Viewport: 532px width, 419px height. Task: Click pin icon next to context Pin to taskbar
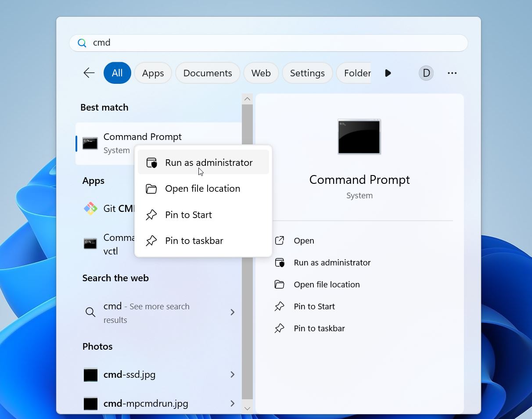(x=151, y=241)
